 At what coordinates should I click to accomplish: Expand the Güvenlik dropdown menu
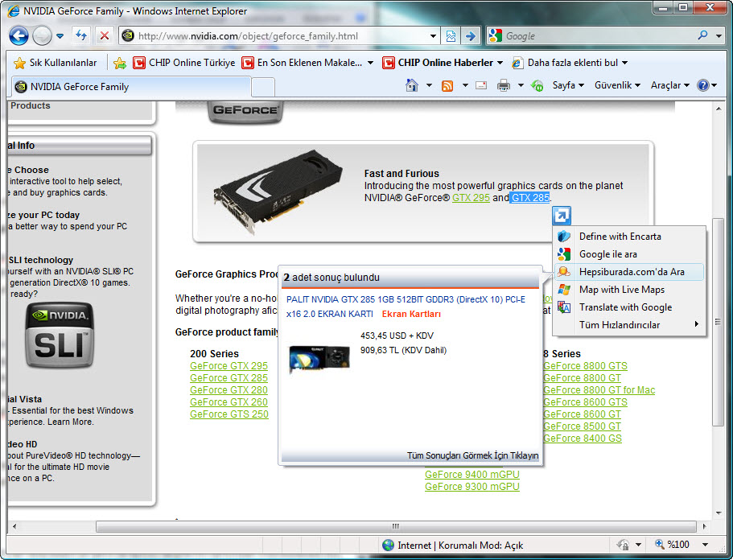pyautogui.click(x=617, y=85)
